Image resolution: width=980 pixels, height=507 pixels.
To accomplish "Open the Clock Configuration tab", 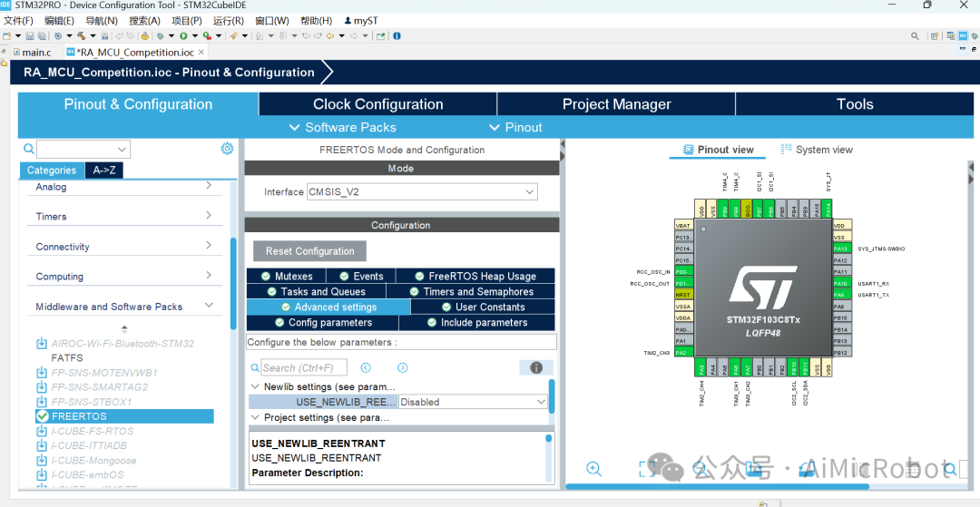I will pos(378,104).
